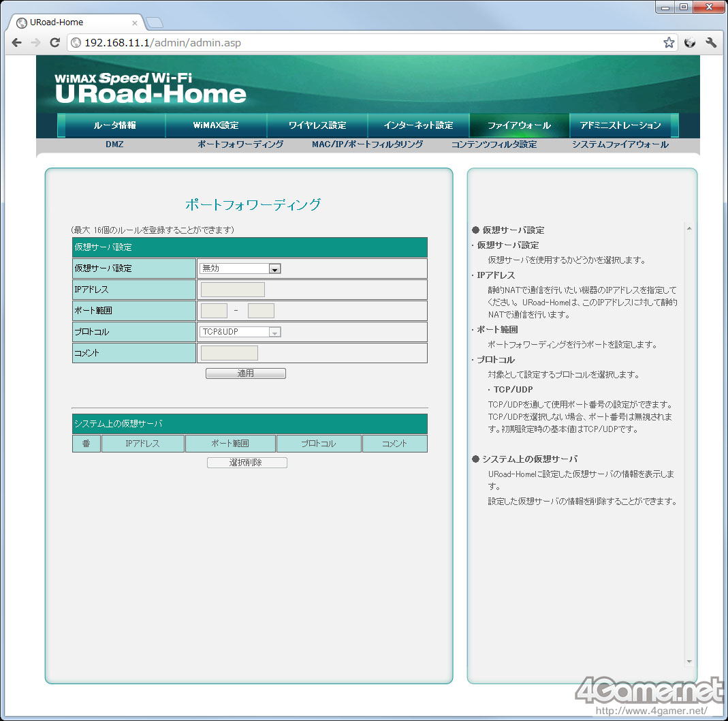
Task: Click the 適用 button
Action: click(246, 373)
